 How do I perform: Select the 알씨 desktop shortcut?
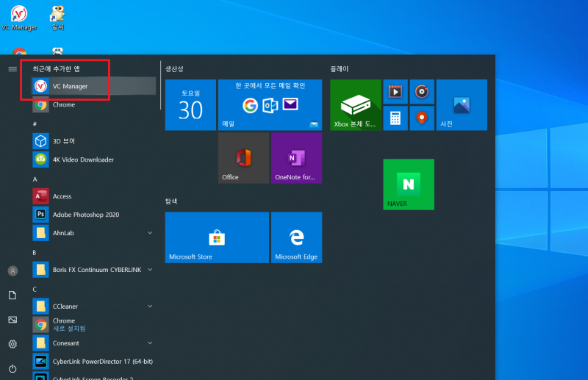tap(58, 18)
